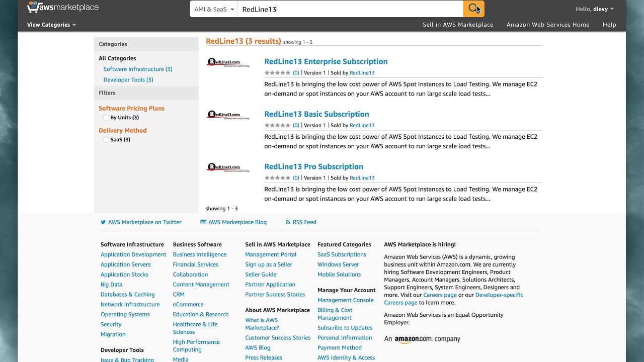Open the AWS Marketplace logo home link
Viewport: 644px width, 362px height.
pyautogui.click(x=63, y=8)
